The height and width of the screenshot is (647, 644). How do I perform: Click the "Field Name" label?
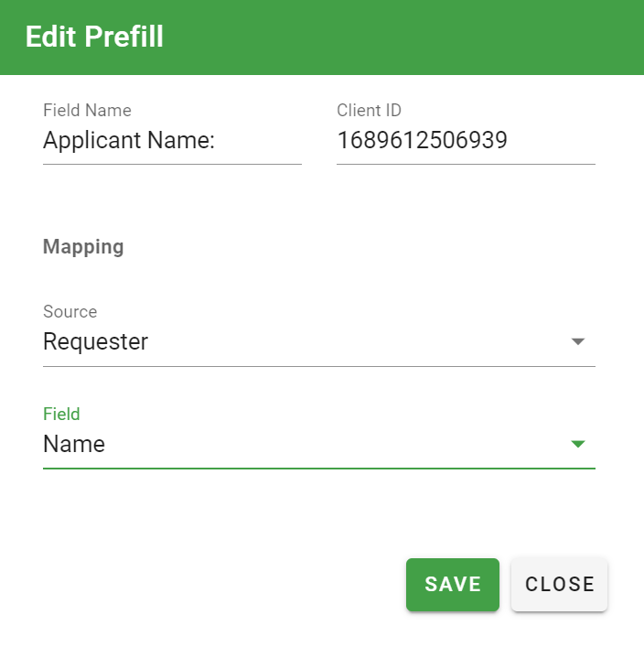pyautogui.click(x=87, y=111)
